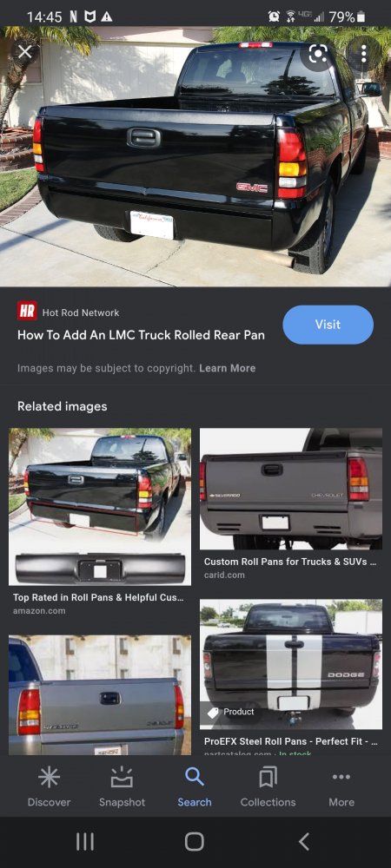Tap the Hot Rod Network logo icon
The height and width of the screenshot is (868, 391).
tap(27, 311)
